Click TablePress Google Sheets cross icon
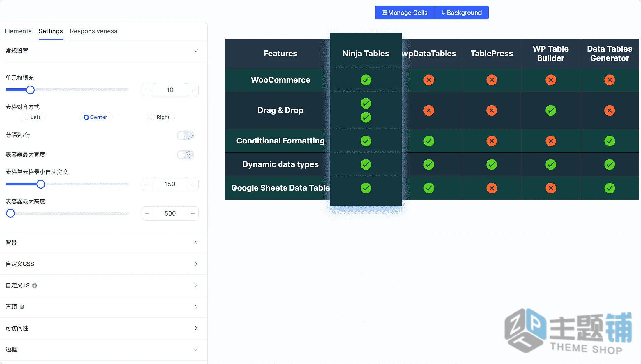641x364 pixels. tap(492, 188)
